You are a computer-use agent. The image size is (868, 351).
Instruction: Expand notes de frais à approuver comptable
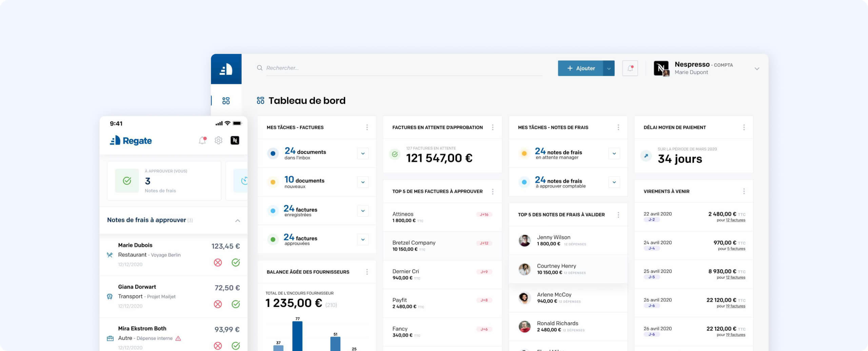(614, 182)
